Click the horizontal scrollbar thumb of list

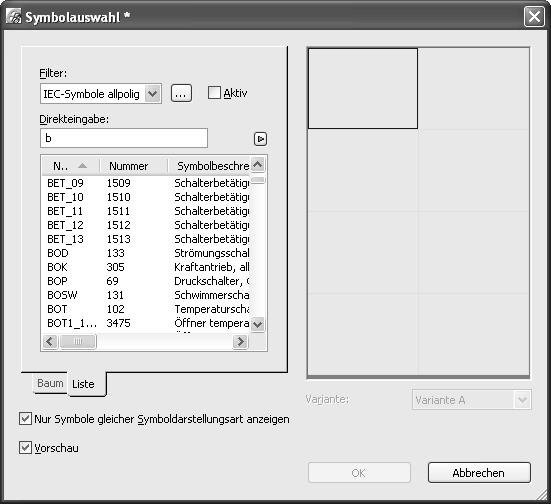(x=78, y=341)
